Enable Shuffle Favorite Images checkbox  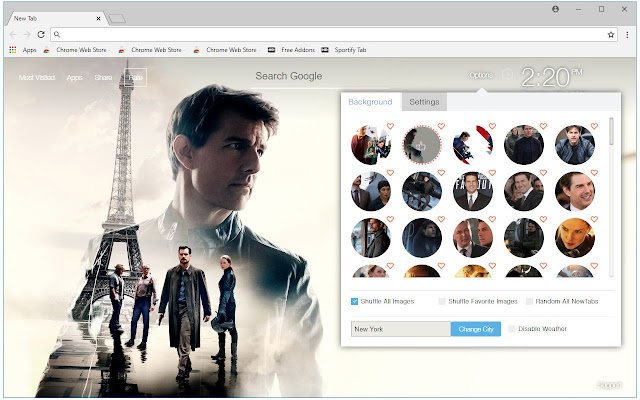coord(442,302)
